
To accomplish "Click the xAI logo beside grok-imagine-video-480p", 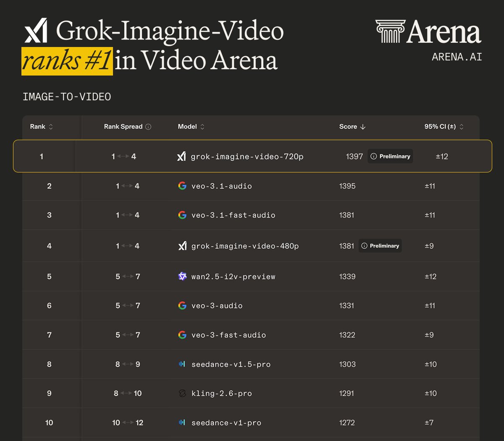I will (x=182, y=246).
